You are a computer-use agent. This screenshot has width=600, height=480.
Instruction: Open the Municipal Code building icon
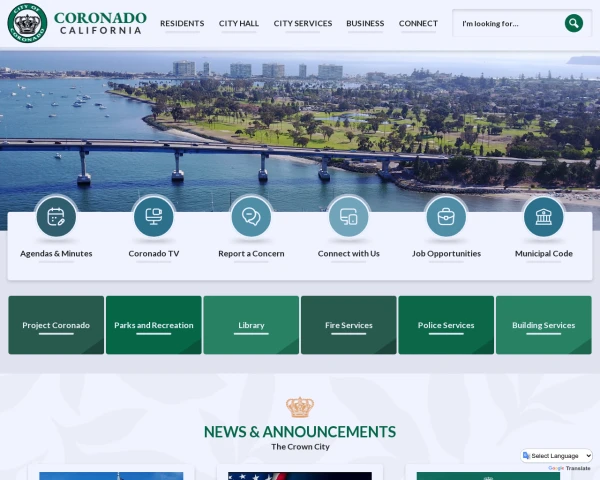pyautogui.click(x=544, y=217)
